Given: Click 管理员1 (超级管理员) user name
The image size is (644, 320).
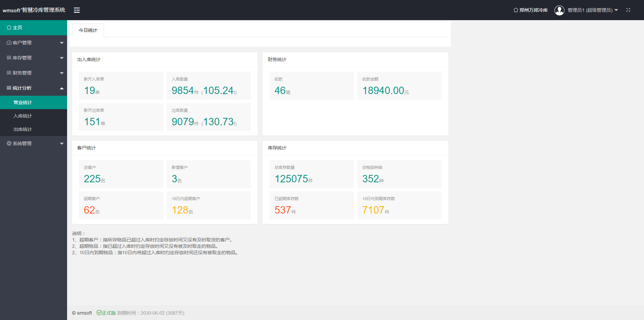Looking at the screenshot, I should click(x=590, y=10).
